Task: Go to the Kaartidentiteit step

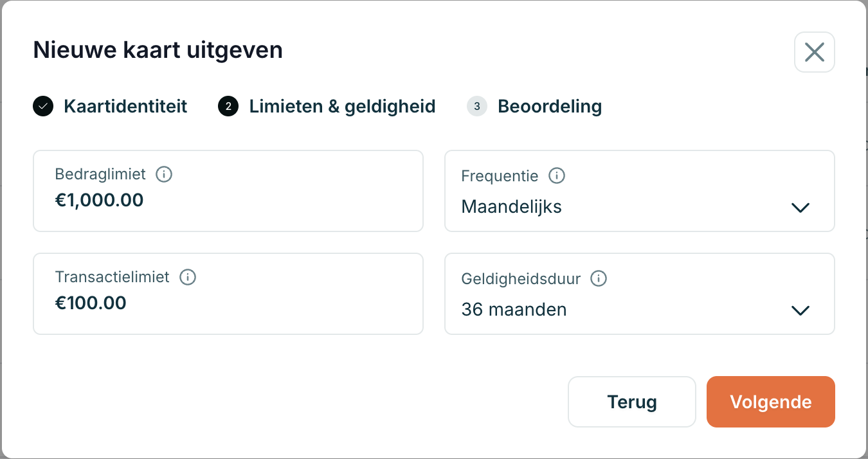Action: (125, 106)
